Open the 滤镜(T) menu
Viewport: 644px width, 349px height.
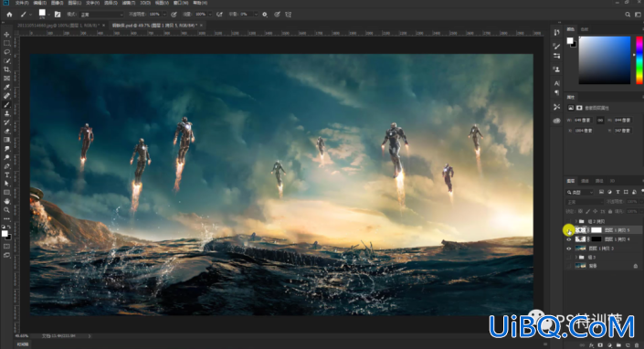[129, 3]
